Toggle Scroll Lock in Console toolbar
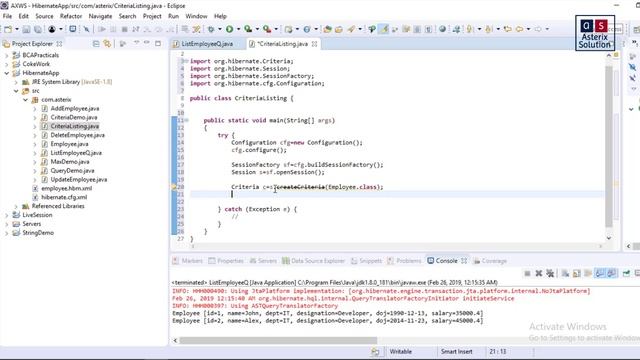The height and width of the screenshot is (360, 640). [576, 273]
